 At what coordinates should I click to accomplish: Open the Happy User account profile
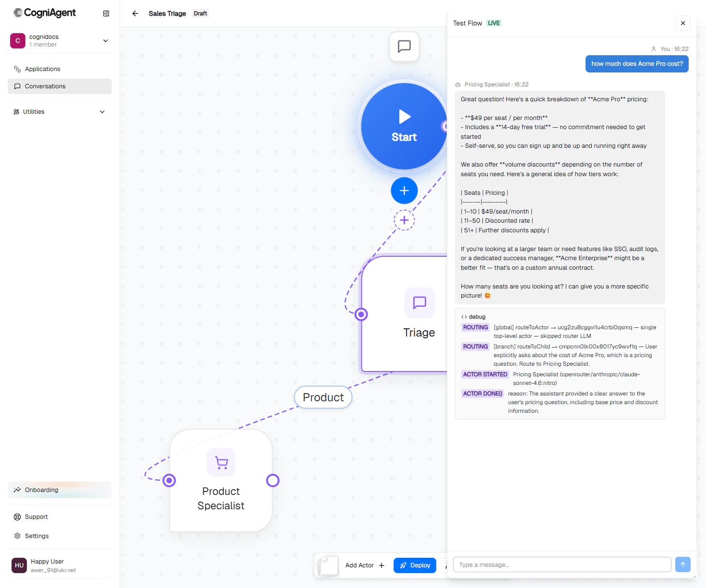click(60, 565)
